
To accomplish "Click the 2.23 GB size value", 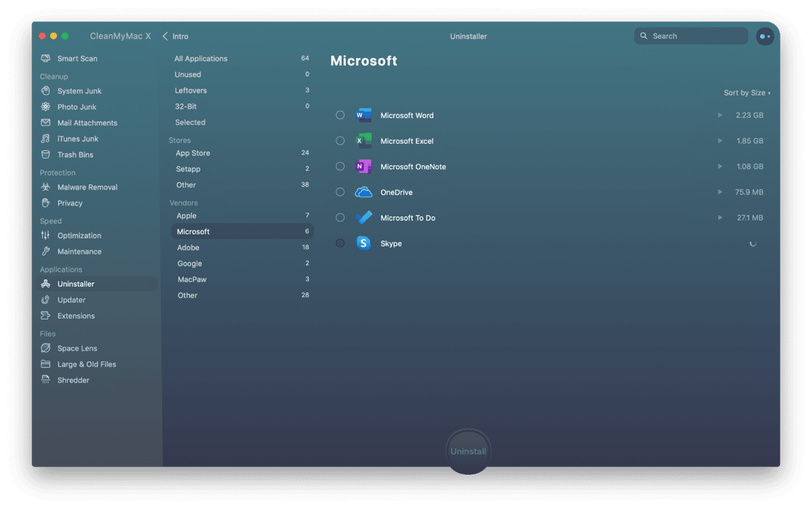I will coord(749,116).
